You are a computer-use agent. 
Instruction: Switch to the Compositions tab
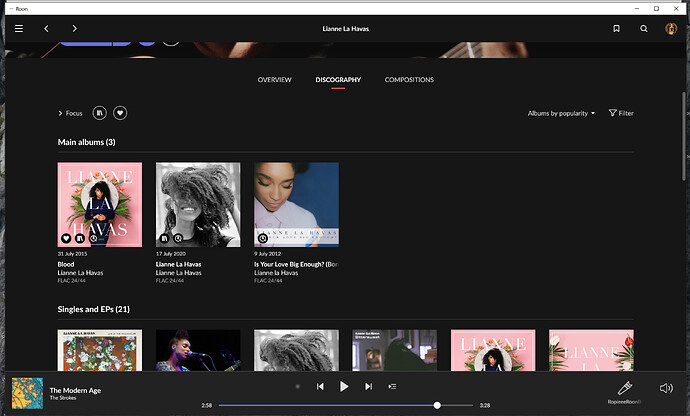coord(409,80)
